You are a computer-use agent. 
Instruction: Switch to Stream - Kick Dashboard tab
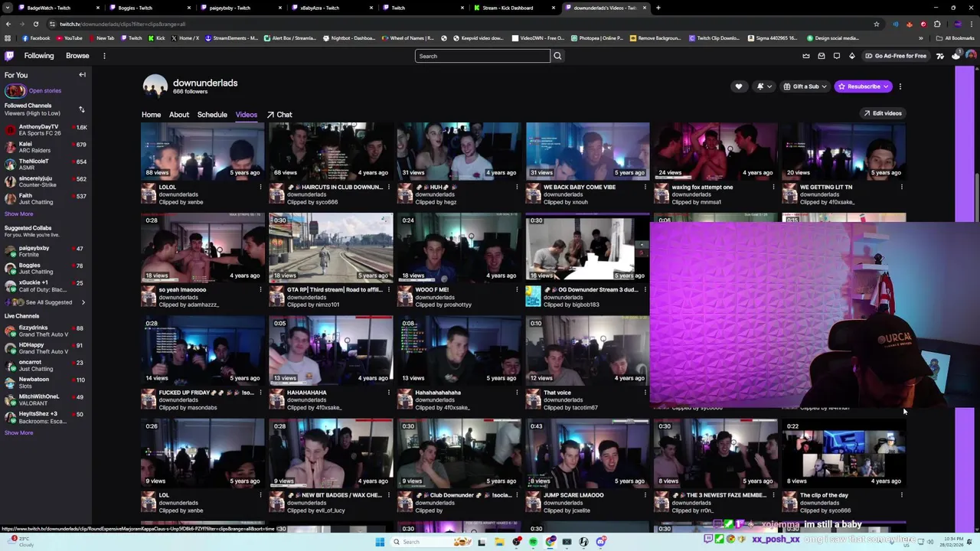(x=513, y=8)
